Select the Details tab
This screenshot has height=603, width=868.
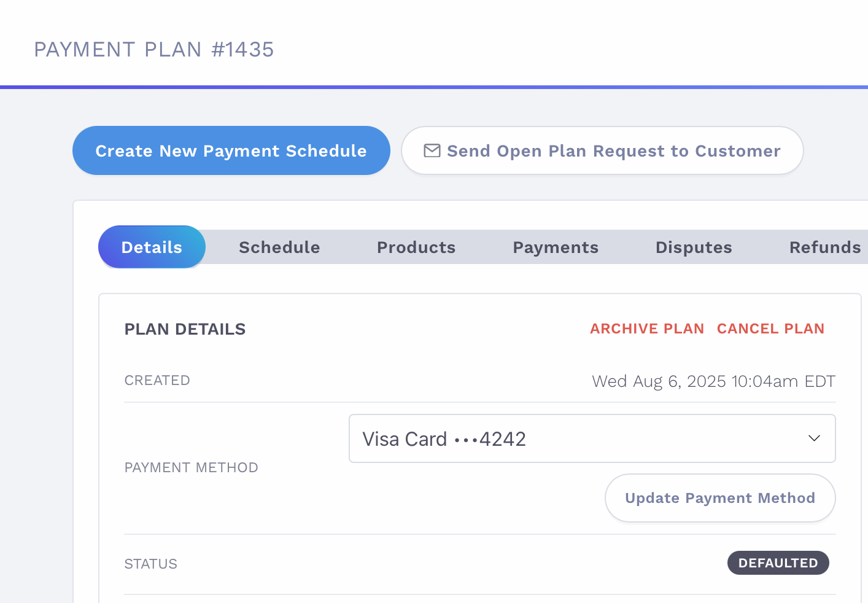tap(152, 247)
